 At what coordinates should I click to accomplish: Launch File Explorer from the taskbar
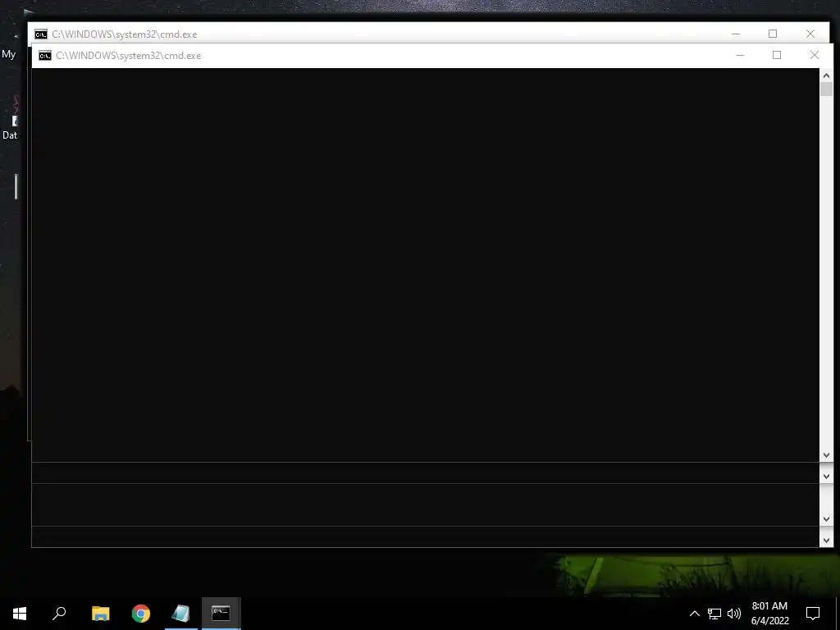tap(100, 614)
